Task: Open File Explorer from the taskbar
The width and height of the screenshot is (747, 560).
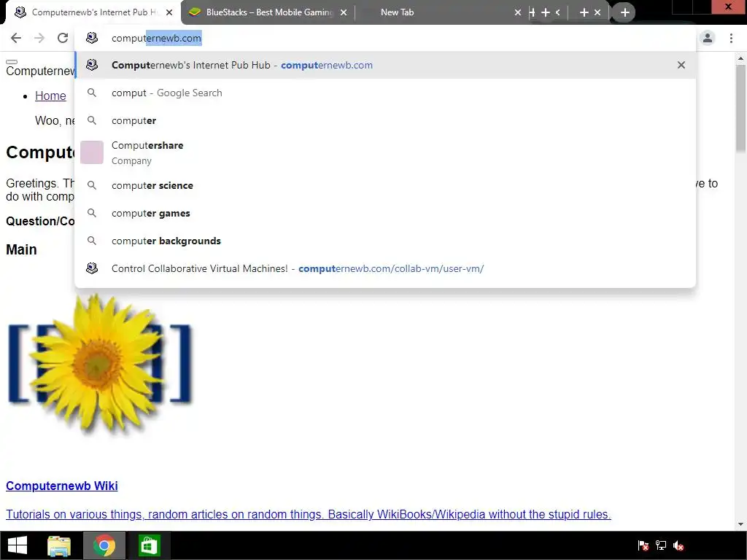Action: 60,545
